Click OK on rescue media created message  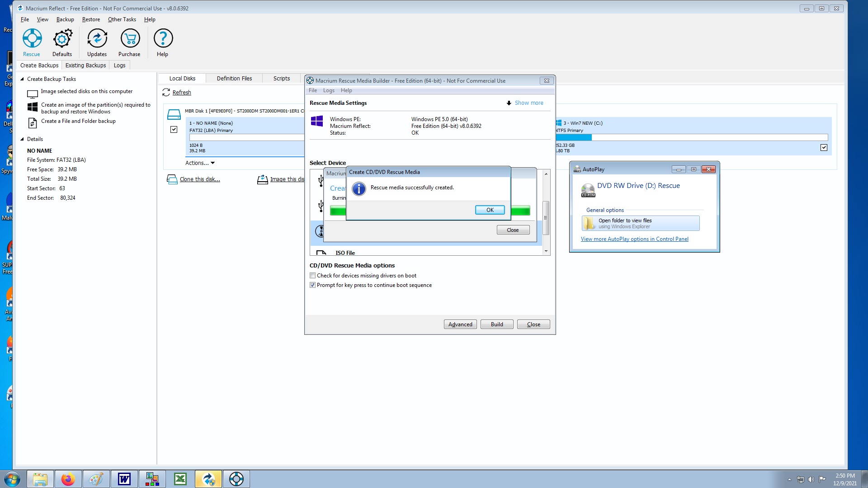click(x=490, y=210)
